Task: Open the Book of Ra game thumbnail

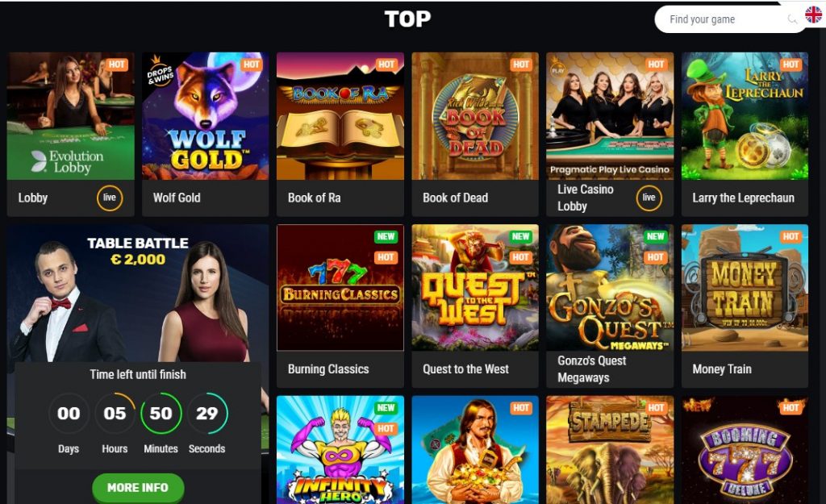Action: [x=340, y=116]
